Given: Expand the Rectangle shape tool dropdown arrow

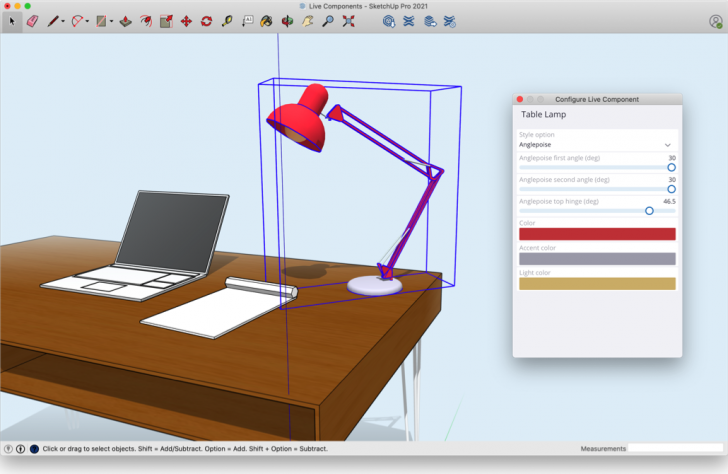Looking at the screenshot, I should (x=111, y=20).
